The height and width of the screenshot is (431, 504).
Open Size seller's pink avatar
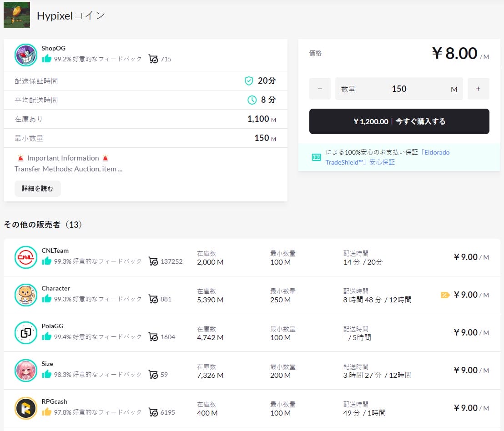(25, 371)
